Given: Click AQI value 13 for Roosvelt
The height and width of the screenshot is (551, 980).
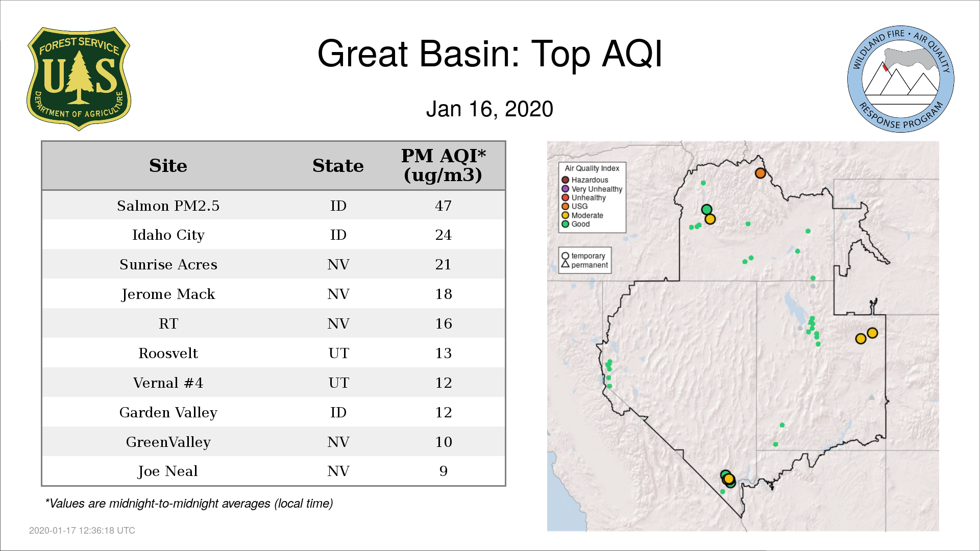Looking at the screenshot, I should [x=443, y=353].
